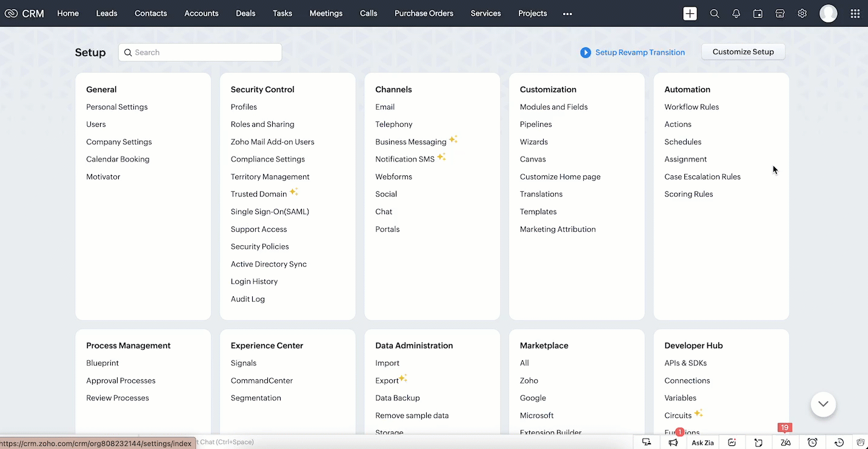Open the Services tab

[486, 13]
